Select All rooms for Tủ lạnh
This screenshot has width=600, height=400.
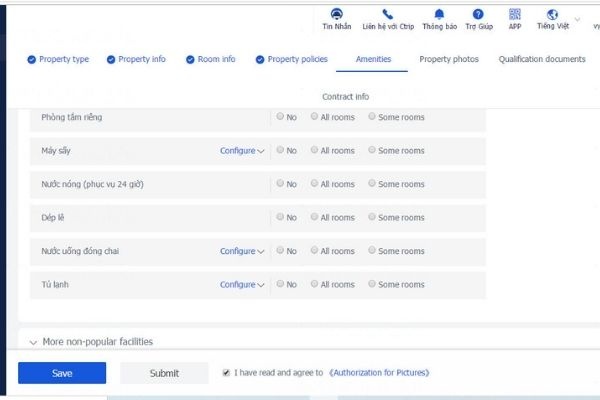pyautogui.click(x=314, y=284)
